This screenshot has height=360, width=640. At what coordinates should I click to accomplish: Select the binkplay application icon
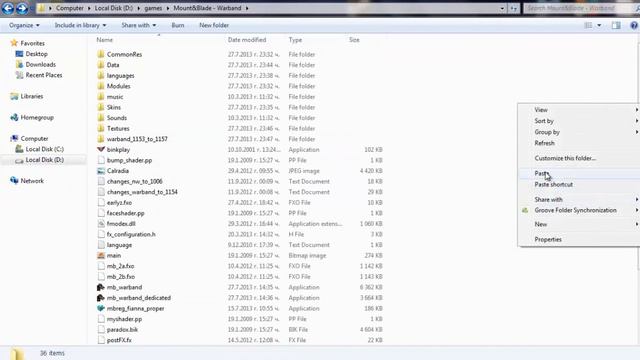[x=101, y=150]
